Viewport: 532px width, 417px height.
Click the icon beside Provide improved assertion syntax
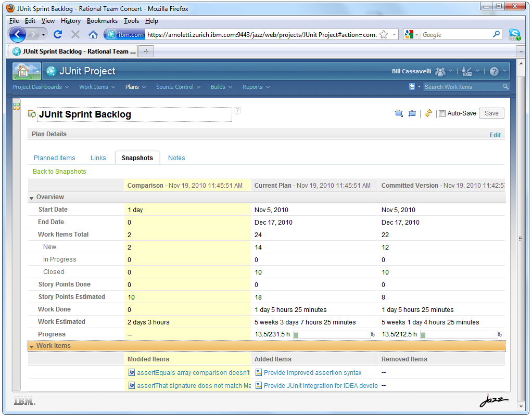[259, 373]
